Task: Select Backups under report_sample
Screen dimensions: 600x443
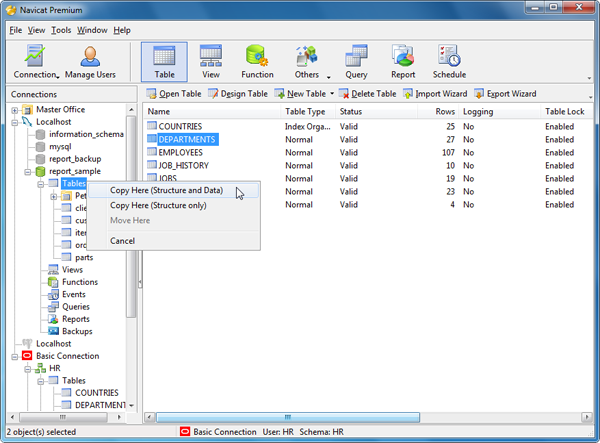Action: pos(77,331)
